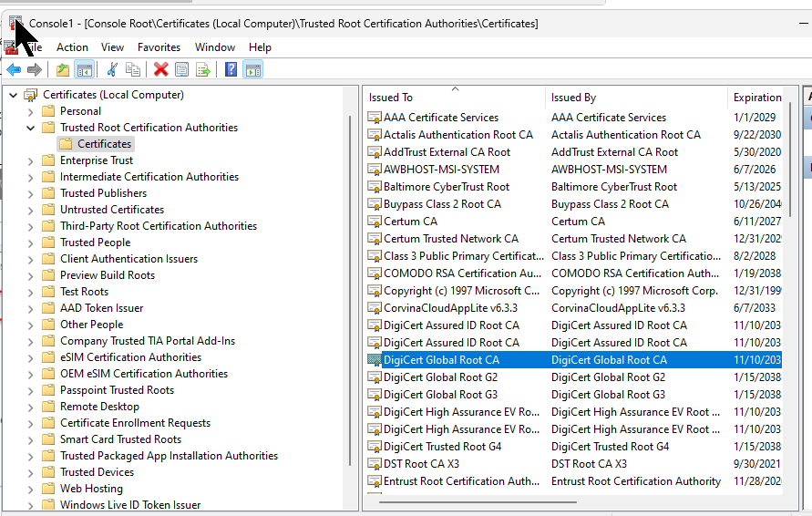The image size is (812, 516).
Task: Sort by Issued To column header
Action: [x=455, y=98]
